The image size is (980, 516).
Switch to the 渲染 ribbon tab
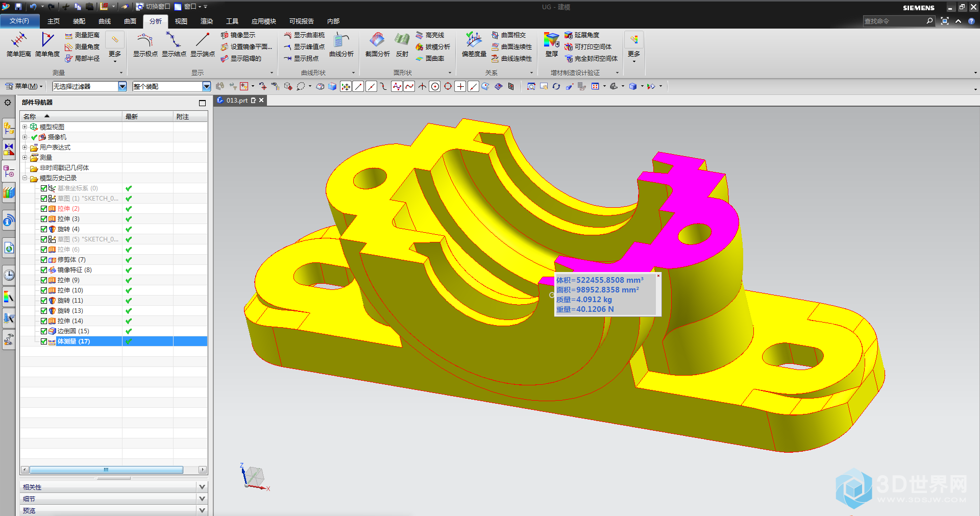pyautogui.click(x=207, y=21)
